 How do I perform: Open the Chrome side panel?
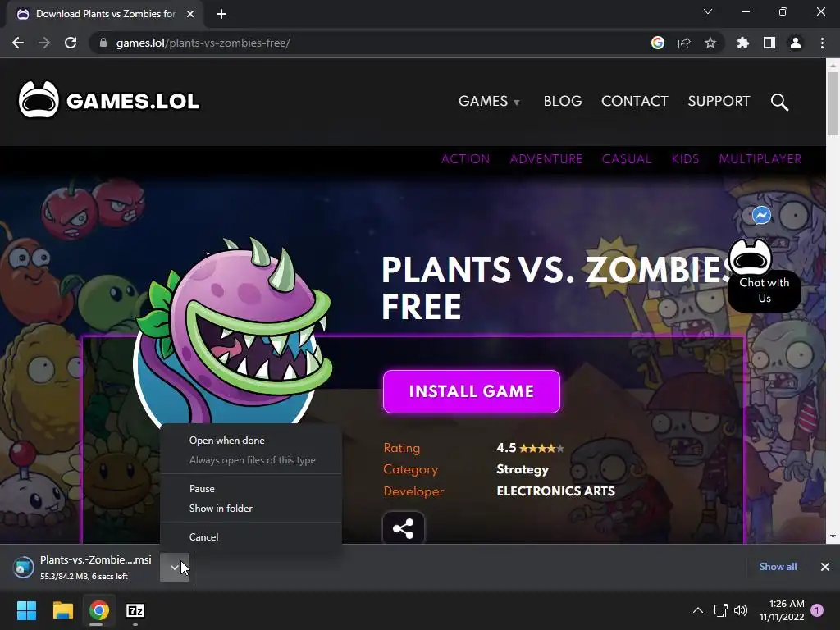tap(769, 43)
